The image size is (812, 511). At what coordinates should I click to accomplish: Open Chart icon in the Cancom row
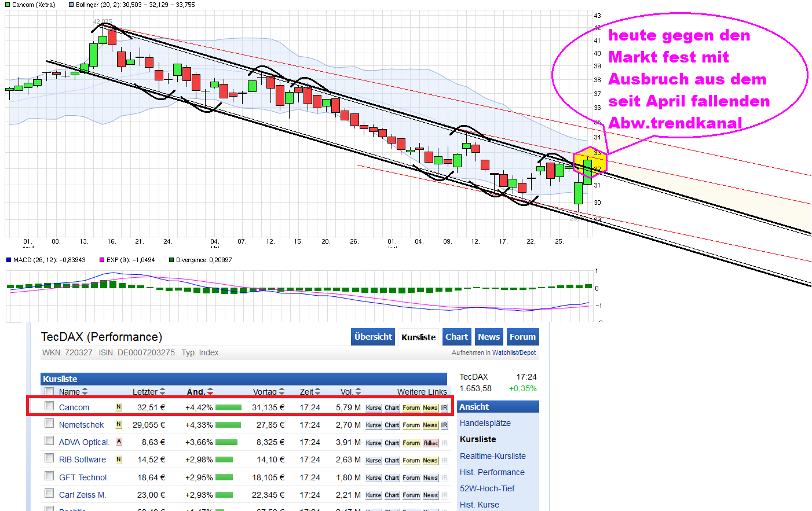[392, 408]
